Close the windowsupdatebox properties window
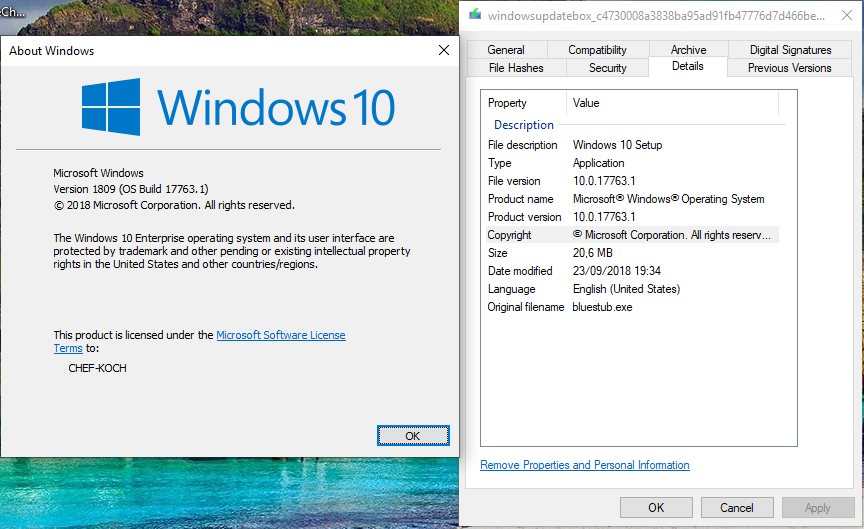Viewport: 864px width, 529px height. (847, 15)
